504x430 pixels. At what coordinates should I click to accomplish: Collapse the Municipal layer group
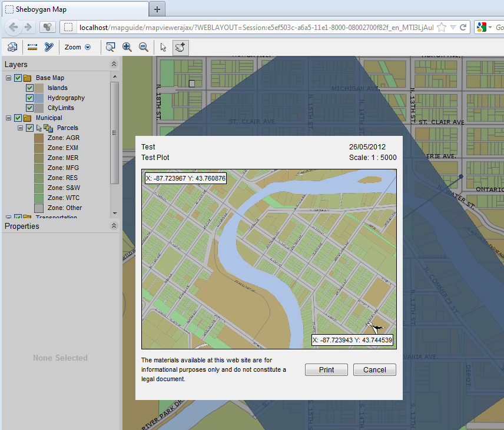tap(8, 118)
